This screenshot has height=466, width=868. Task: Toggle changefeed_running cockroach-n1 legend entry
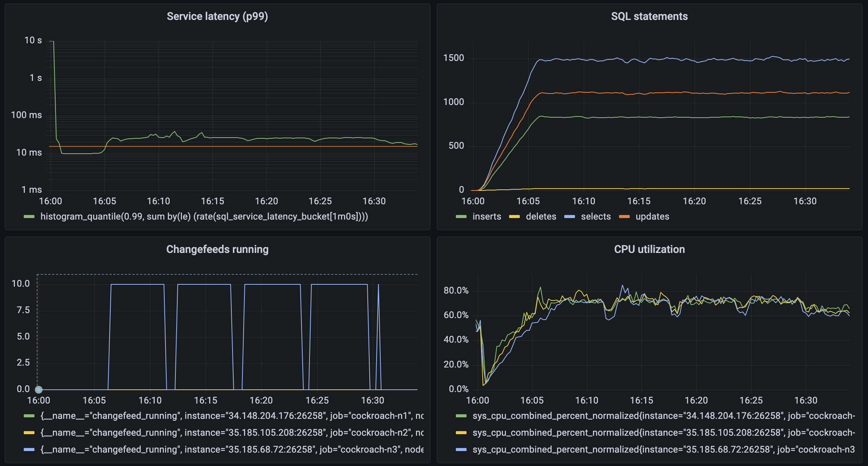232,416
